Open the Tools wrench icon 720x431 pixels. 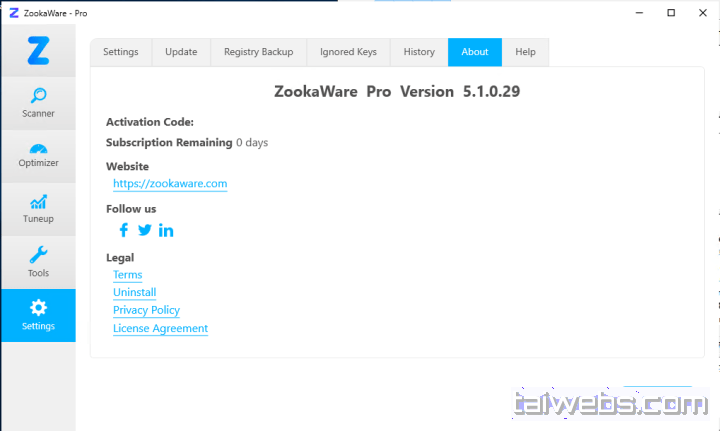point(39,255)
